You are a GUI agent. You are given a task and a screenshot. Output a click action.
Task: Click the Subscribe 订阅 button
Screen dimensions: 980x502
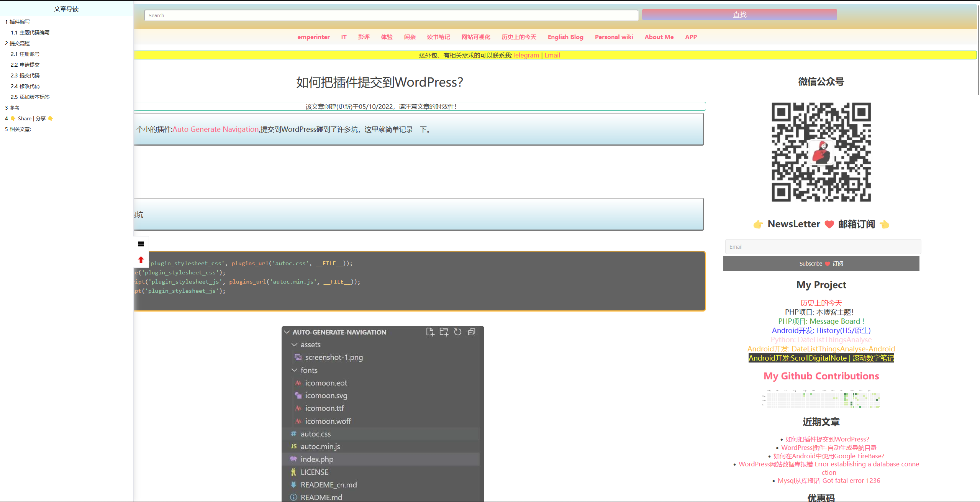click(821, 264)
